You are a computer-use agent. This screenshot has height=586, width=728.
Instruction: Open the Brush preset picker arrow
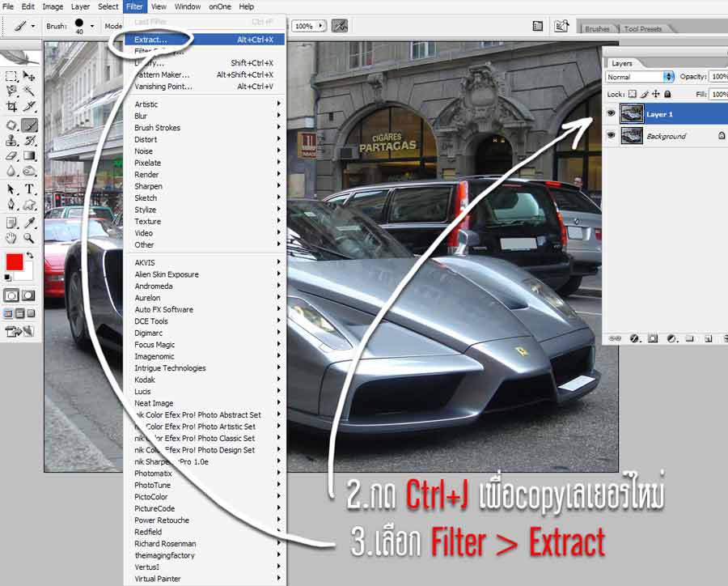(92, 26)
